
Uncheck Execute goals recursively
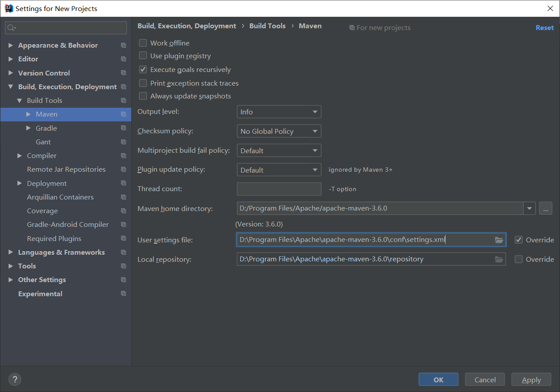point(143,69)
